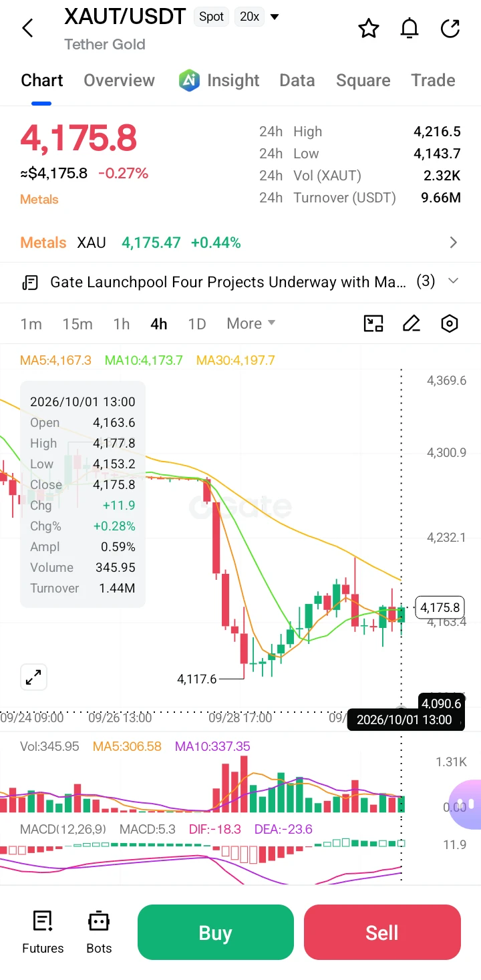Open Gate Launchpool announcement headline
Viewport: 481px width, 980px height.
[x=228, y=282]
